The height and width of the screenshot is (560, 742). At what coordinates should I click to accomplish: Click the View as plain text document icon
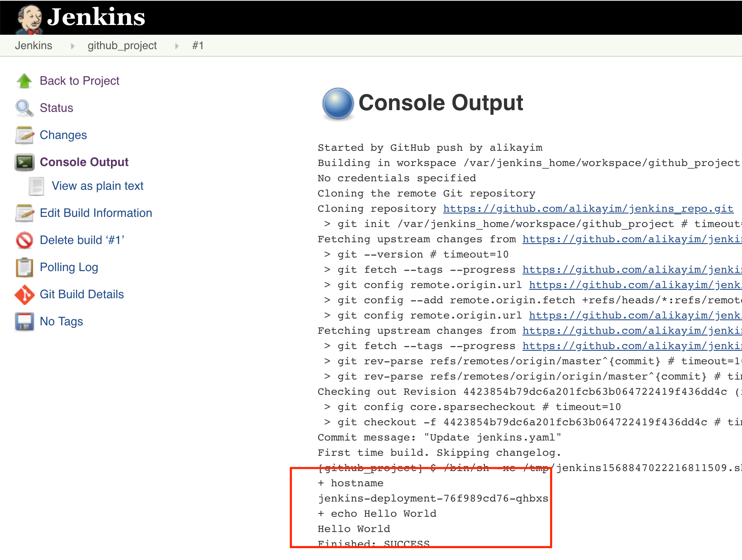pos(36,186)
